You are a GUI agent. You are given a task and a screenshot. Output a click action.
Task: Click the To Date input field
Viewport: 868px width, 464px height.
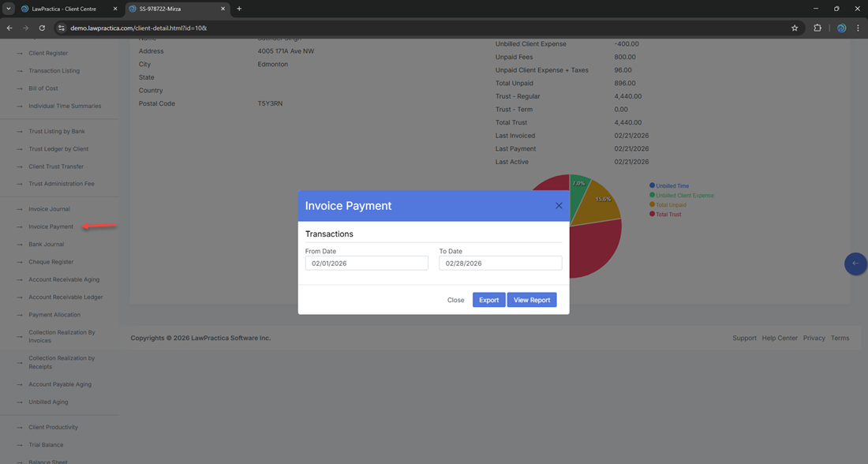click(500, 264)
